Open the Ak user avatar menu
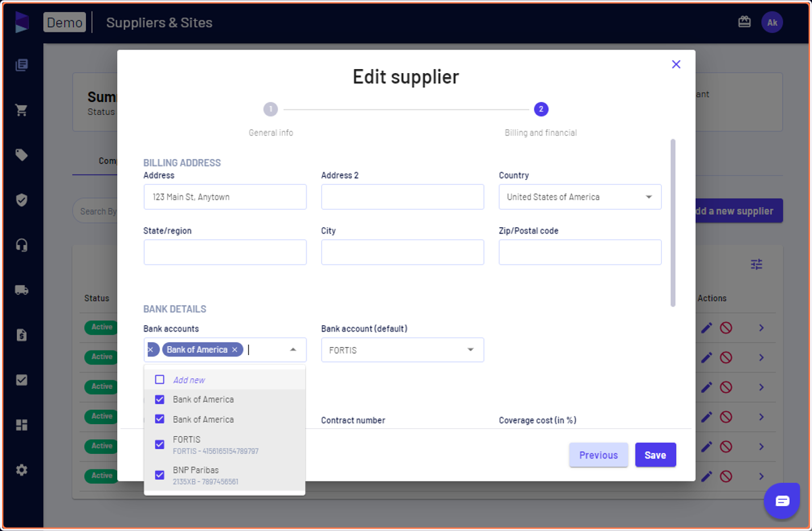The height and width of the screenshot is (531, 812). click(x=772, y=22)
